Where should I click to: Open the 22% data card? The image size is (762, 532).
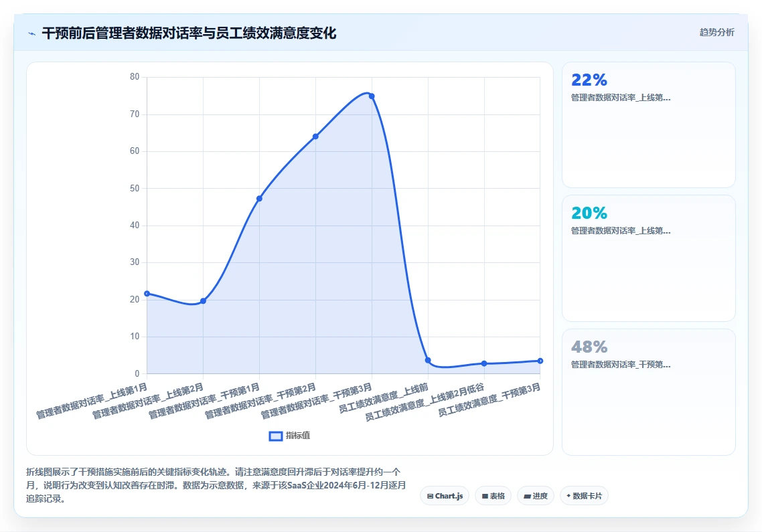[648, 124]
